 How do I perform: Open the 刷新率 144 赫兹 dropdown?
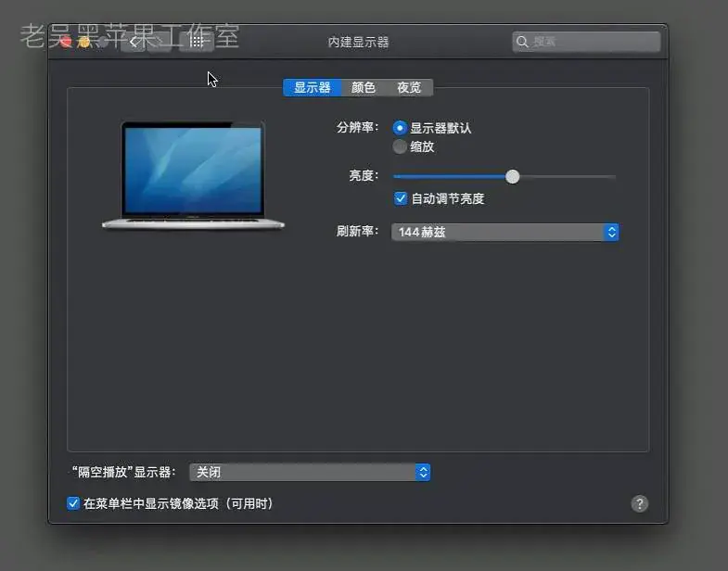coord(504,232)
